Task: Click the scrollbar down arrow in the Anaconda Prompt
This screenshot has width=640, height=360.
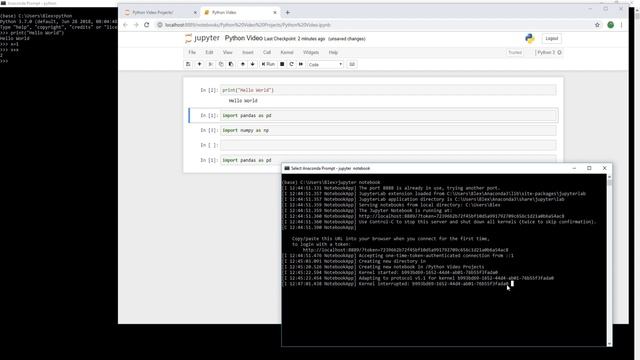Action: click(x=609, y=344)
